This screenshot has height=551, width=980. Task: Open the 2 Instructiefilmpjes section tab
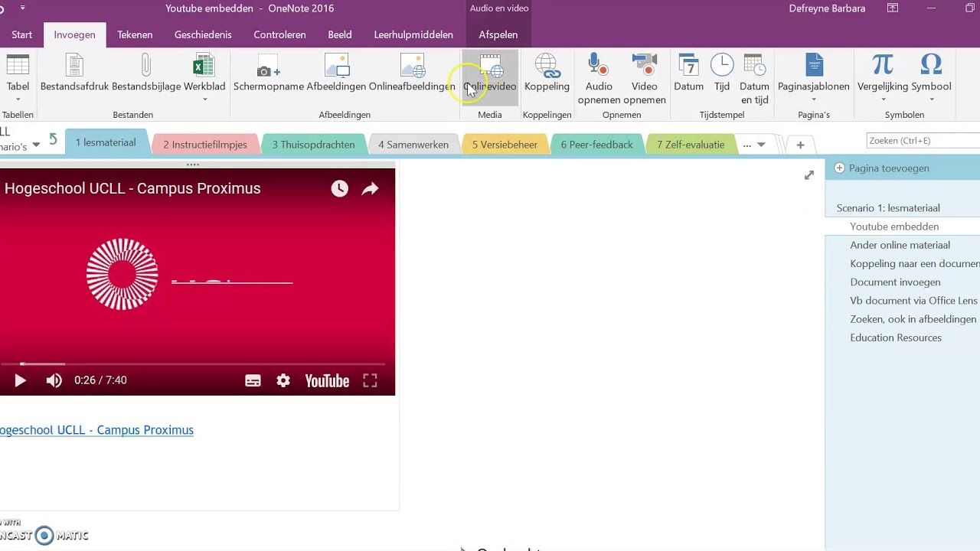pyautogui.click(x=205, y=145)
